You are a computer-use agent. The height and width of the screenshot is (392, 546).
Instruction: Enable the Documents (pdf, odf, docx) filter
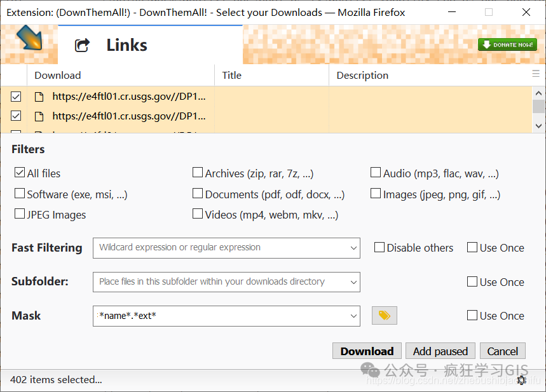pos(198,193)
